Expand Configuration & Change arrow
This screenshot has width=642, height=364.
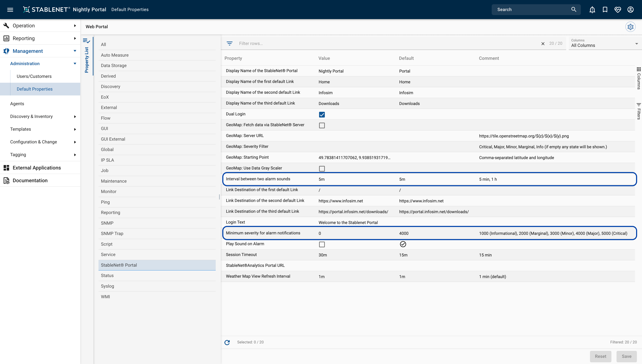point(75,142)
